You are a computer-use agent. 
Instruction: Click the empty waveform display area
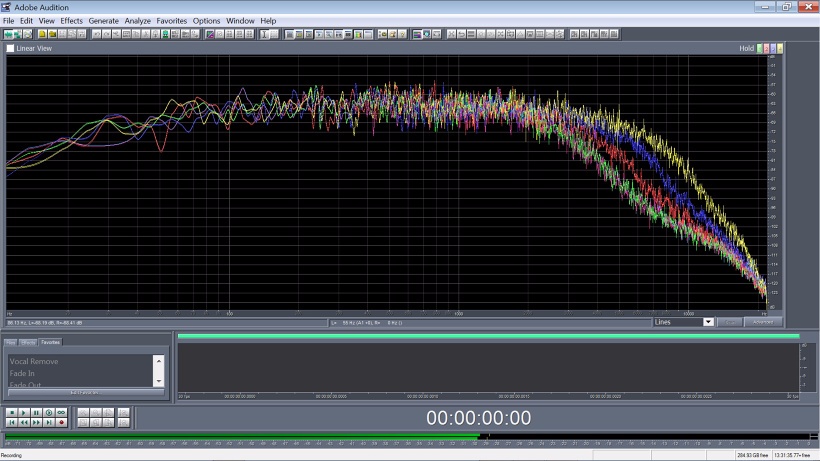[x=487, y=367]
